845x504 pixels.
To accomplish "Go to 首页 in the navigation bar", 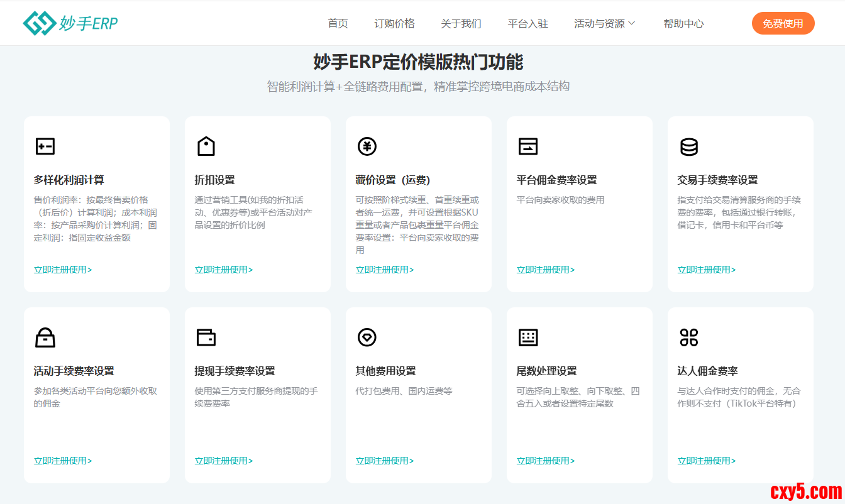I will tap(338, 24).
